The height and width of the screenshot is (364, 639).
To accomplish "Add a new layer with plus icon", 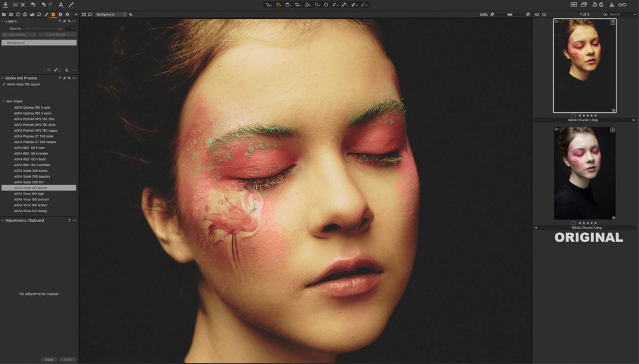I will point(66,70).
